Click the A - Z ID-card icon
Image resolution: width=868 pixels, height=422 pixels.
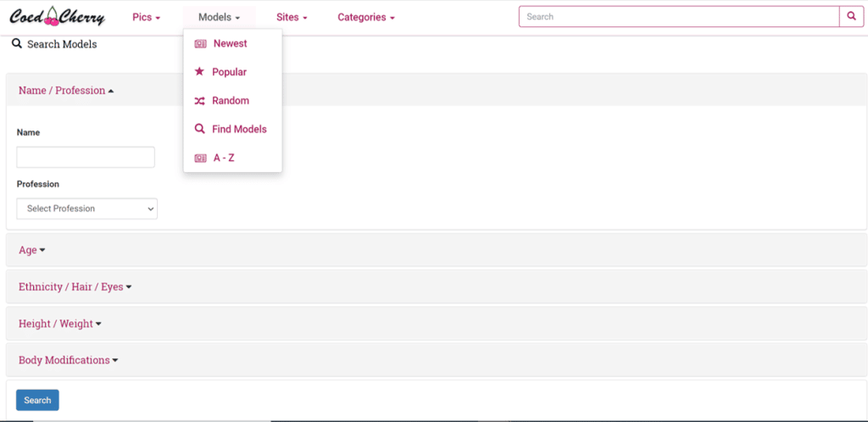[x=200, y=158]
